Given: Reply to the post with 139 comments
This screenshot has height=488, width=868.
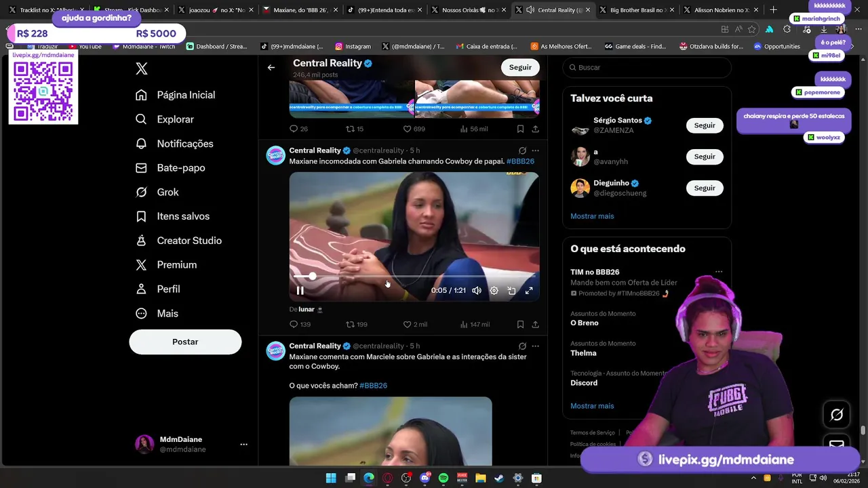Looking at the screenshot, I should [x=300, y=325].
